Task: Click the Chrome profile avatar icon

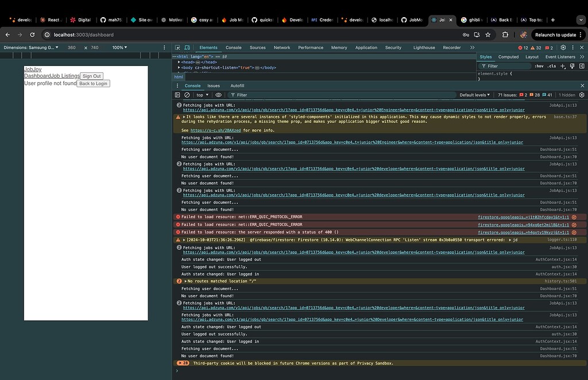Action: click(524, 34)
